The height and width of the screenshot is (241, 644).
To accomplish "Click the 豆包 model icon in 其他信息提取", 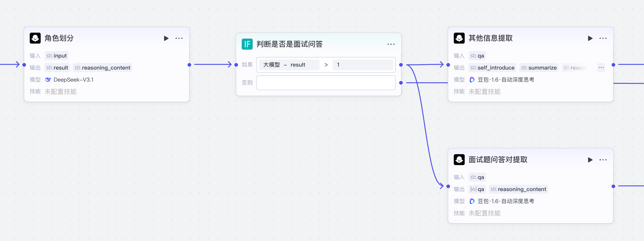I will click(472, 80).
